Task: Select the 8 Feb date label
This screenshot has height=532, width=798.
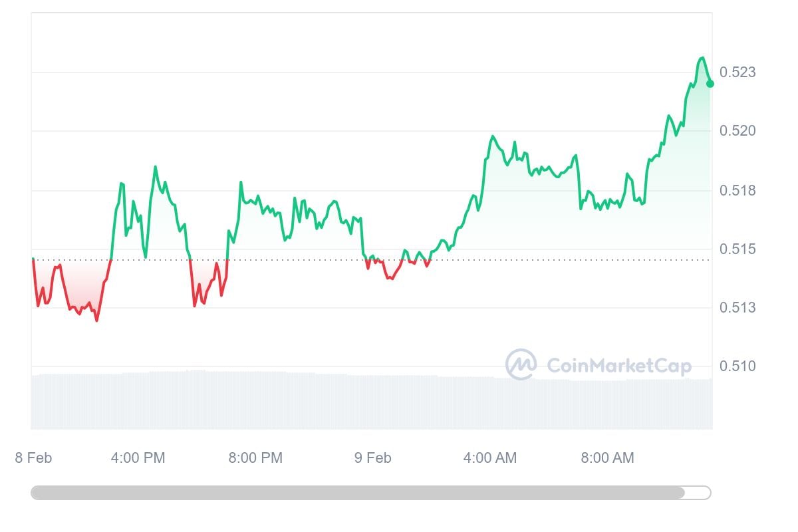Action: pos(33,458)
